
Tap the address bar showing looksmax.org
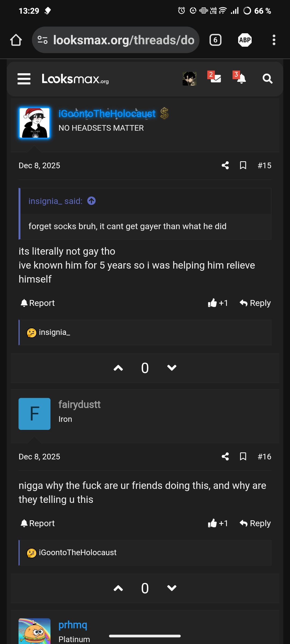coord(116,40)
